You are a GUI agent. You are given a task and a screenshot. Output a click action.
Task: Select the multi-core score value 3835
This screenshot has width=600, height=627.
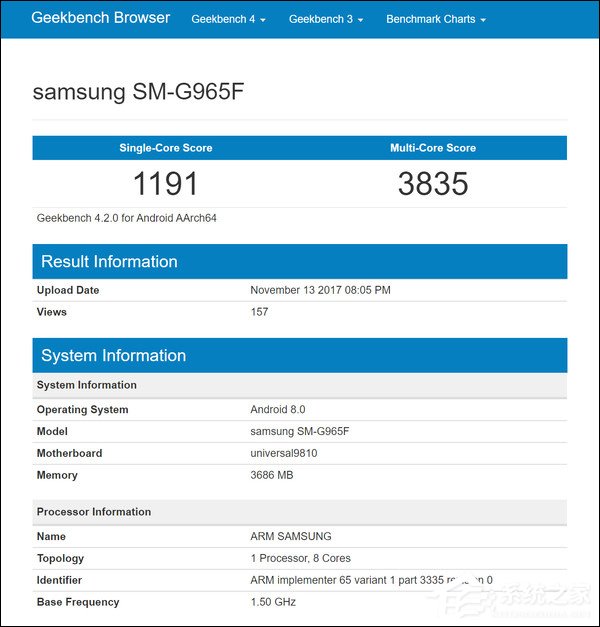point(432,183)
